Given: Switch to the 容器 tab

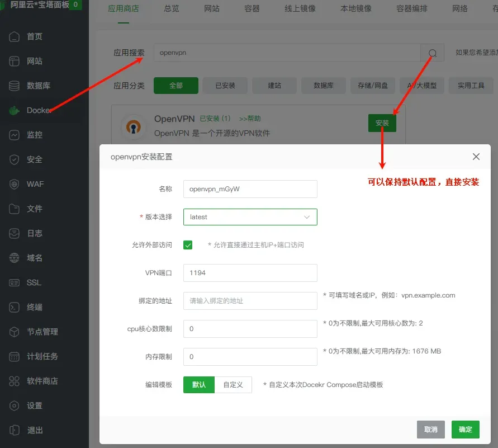Looking at the screenshot, I should coord(252,9).
